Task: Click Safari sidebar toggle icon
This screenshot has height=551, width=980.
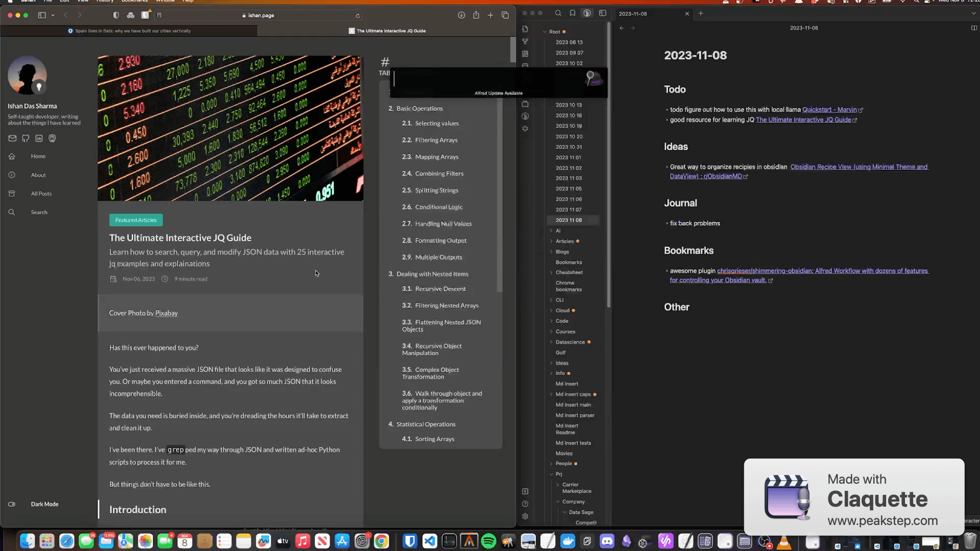Action: (x=42, y=15)
